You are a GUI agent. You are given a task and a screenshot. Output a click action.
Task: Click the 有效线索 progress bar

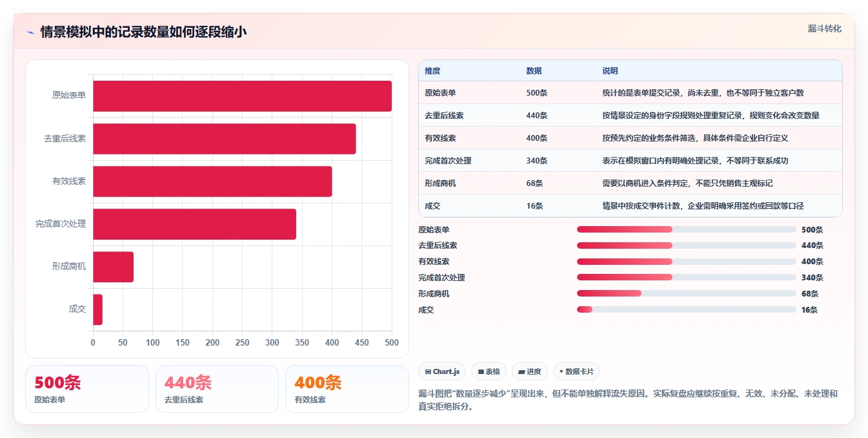pyautogui.click(x=687, y=262)
